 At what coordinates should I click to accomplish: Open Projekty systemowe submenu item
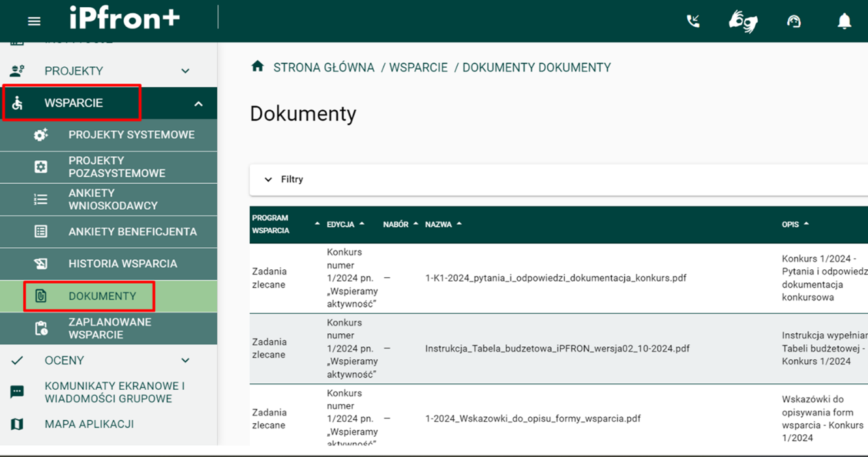(108, 135)
